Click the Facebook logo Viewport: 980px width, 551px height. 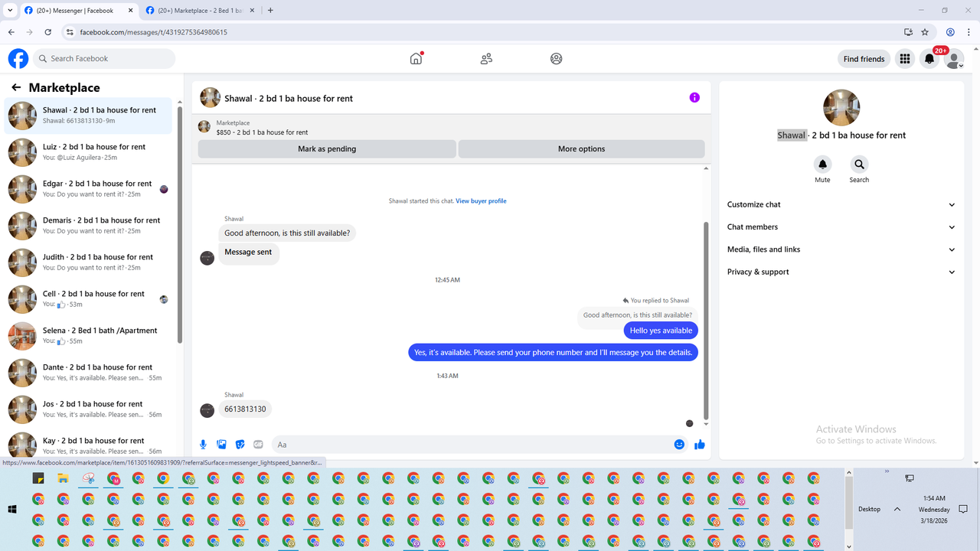[x=18, y=58]
